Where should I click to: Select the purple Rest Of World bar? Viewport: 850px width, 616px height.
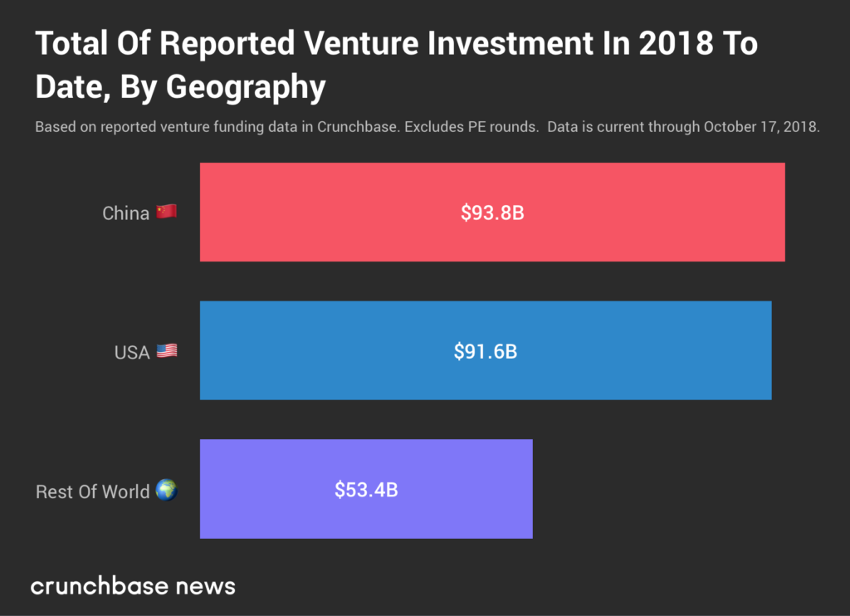pyautogui.click(x=448, y=490)
